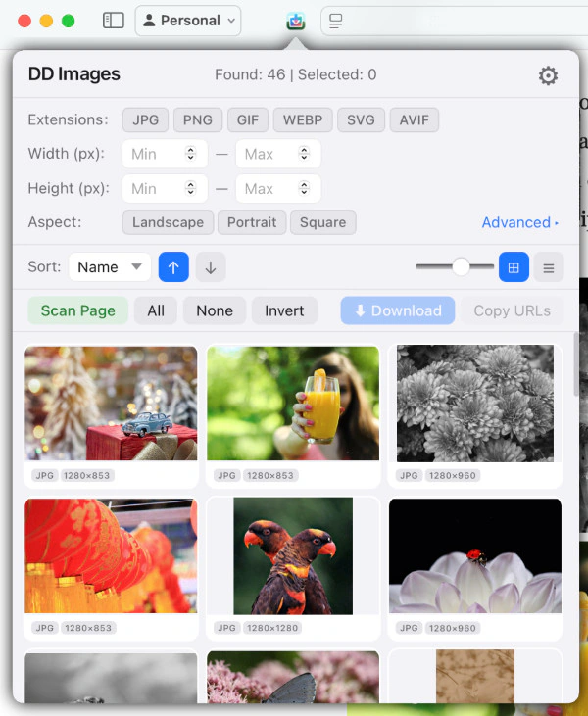The image size is (588, 716).
Task: Invert the image selection
Action: tap(284, 310)
